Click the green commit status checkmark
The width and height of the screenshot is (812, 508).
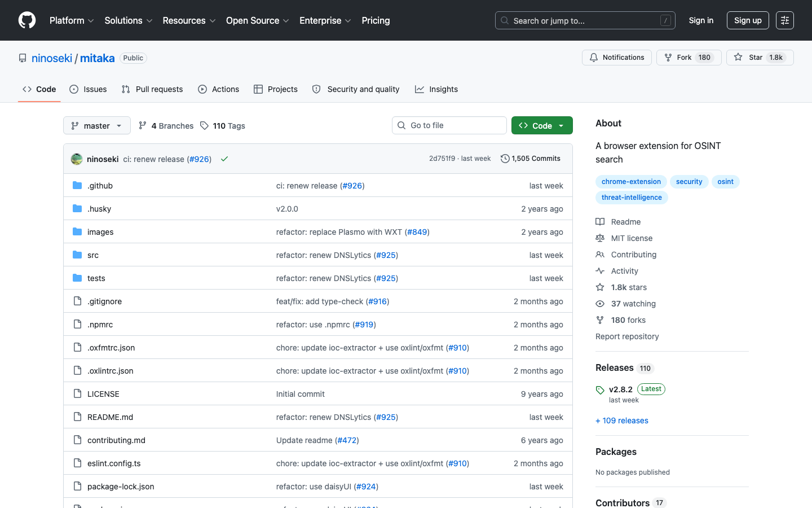pos(224,159)
